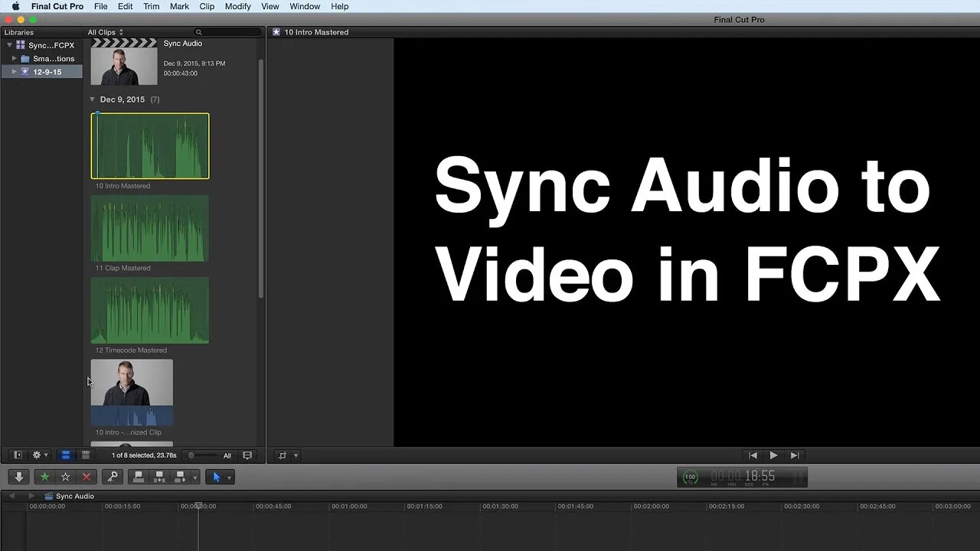Click the browser vertical scrollbar

pyautogui.click(x=261, y=178)
